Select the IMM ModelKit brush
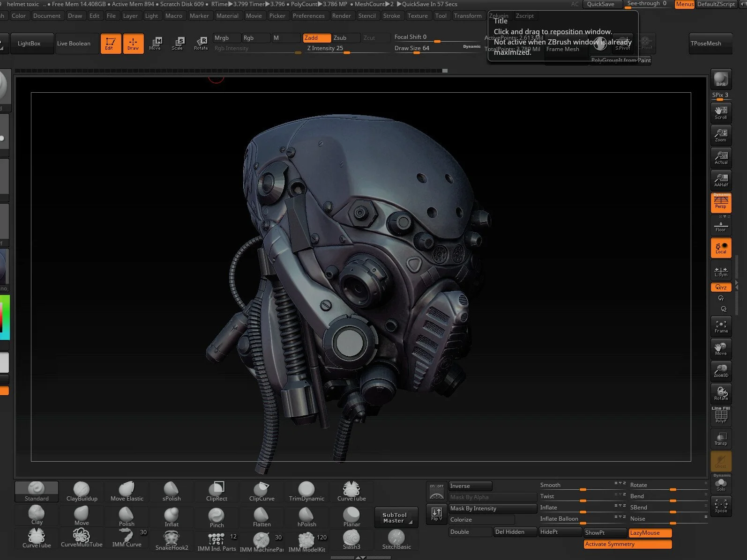Viewport: 747px width, 560px height. coord(306,541)
